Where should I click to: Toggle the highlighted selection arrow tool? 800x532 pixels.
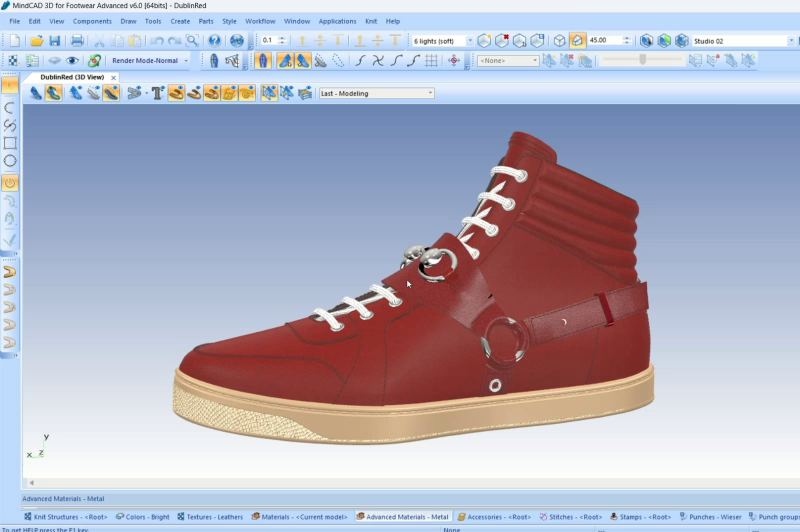10,85
